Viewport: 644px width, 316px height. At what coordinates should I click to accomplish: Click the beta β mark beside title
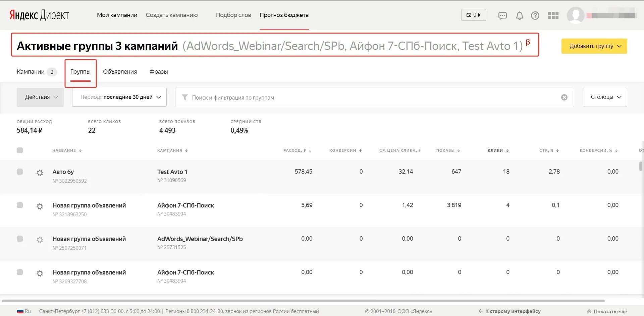pyautogui.click(x=528, y=42)
